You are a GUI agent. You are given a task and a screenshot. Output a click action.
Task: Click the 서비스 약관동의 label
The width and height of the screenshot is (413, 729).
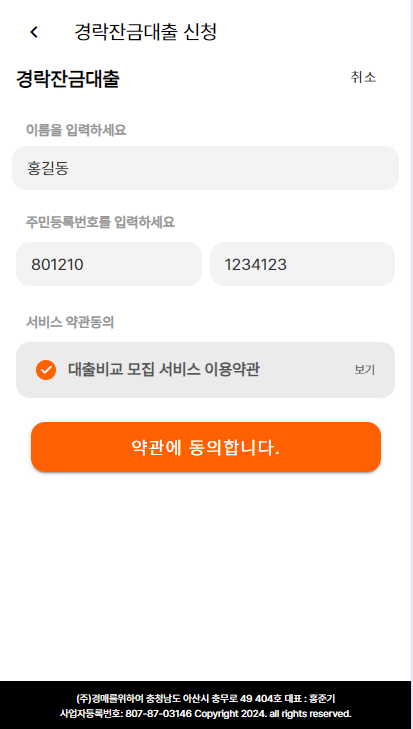[x=70, y=322]
